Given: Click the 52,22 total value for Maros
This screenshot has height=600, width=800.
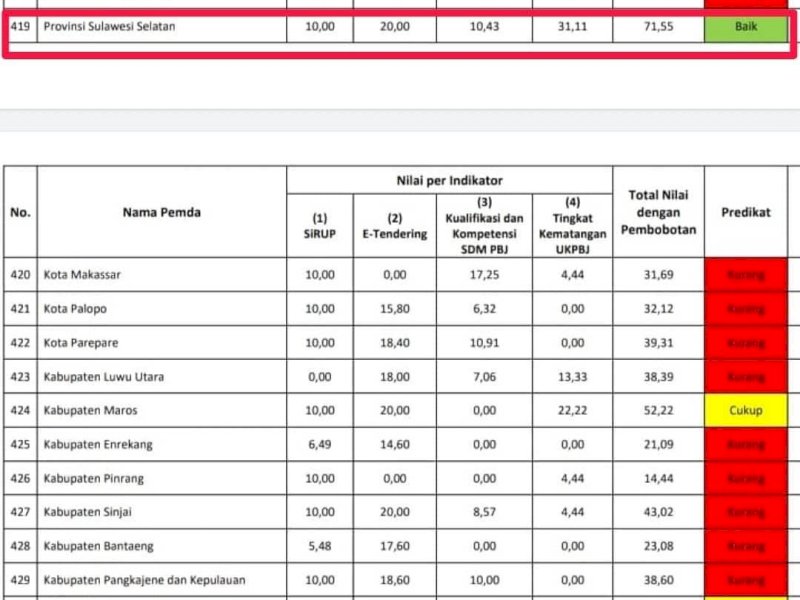Looking at the screenshot, I should pyautogui.click(x=658, y=410).
